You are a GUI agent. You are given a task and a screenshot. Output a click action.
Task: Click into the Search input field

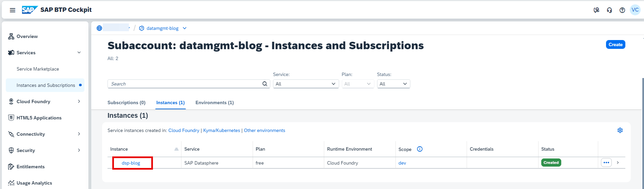[x=185, y=84]
